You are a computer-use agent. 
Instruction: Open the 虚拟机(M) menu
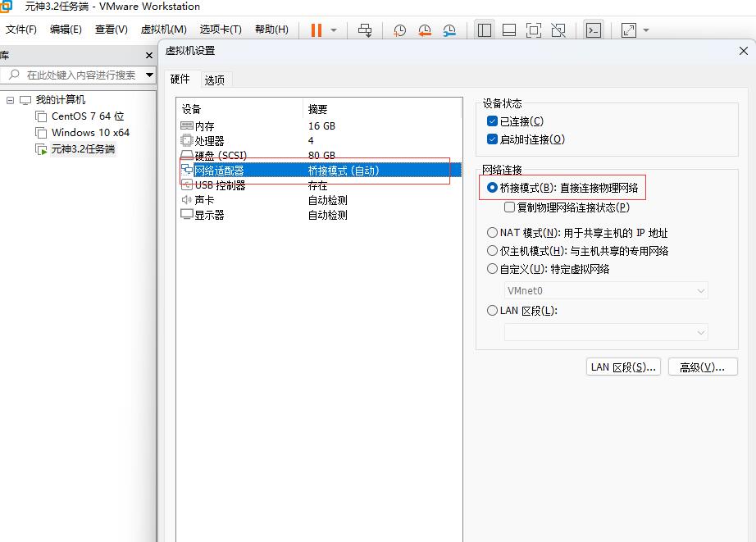163,30
